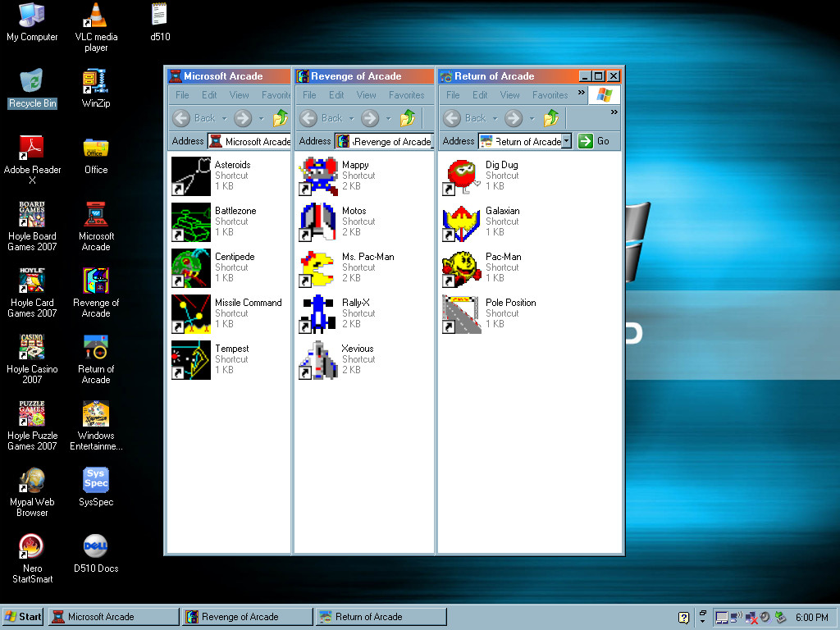This screenshot has width=840, height=630.
Task: Open View menu in Return of Arcade window
Action: [509, 95]
